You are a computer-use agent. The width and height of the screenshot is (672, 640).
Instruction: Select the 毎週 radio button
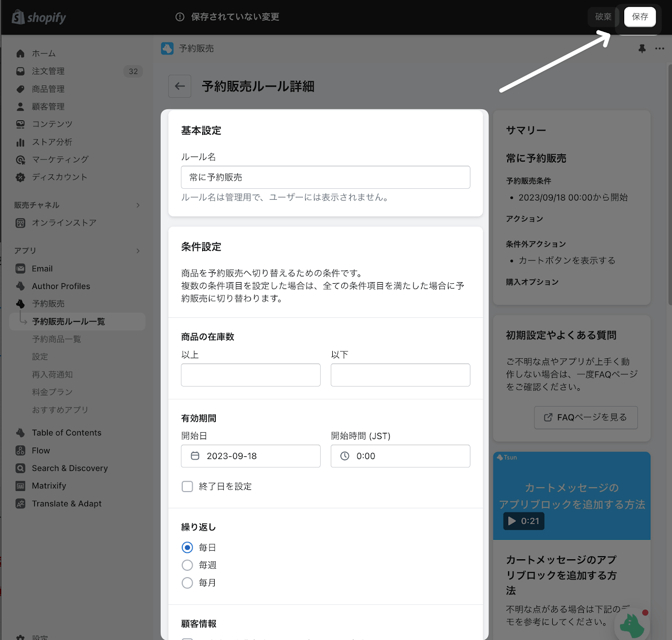[187, 565]
